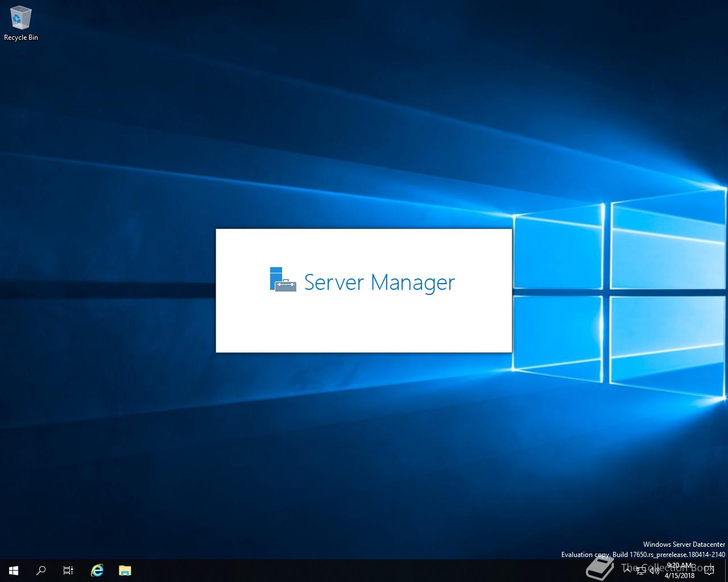Open the volume speaker tray icon
Image resolution: width=728 pixels, height=582 pixels.
tap(654, 571)
